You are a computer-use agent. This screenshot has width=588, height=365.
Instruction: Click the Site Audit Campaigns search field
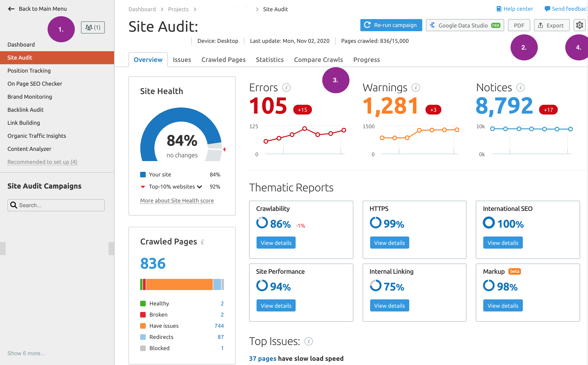[x=56, y=205]
